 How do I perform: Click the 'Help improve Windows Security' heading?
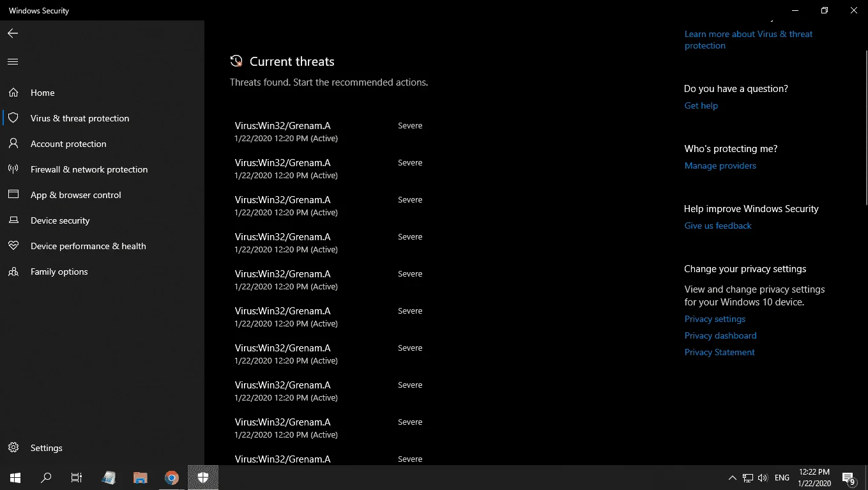coord(751,209)
